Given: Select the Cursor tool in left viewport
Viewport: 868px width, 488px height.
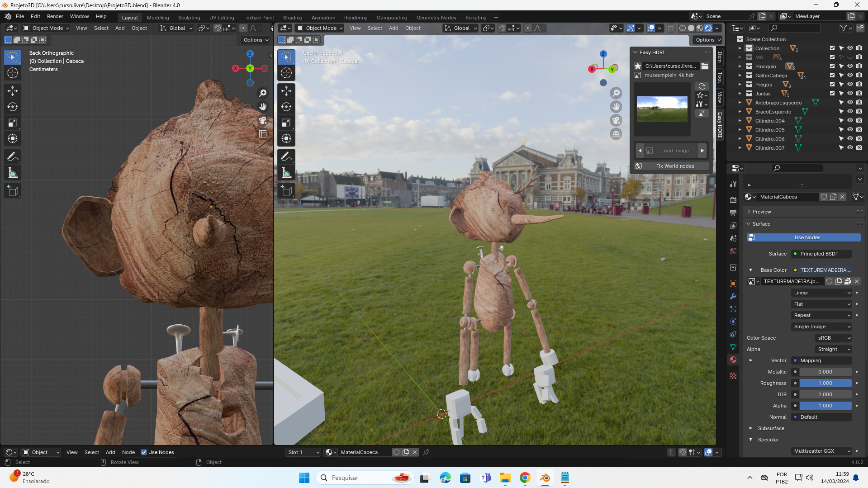Looking at the screenshot, I should tap(13, 73).
